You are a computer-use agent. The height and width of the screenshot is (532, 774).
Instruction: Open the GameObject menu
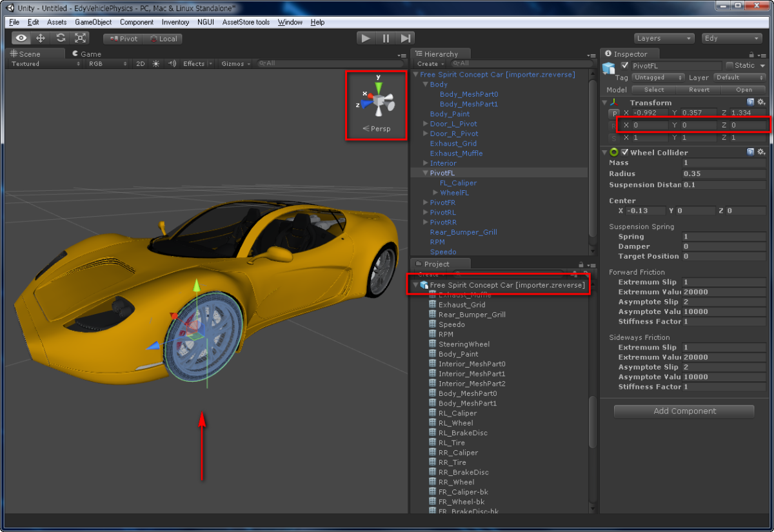pos(93,22)
